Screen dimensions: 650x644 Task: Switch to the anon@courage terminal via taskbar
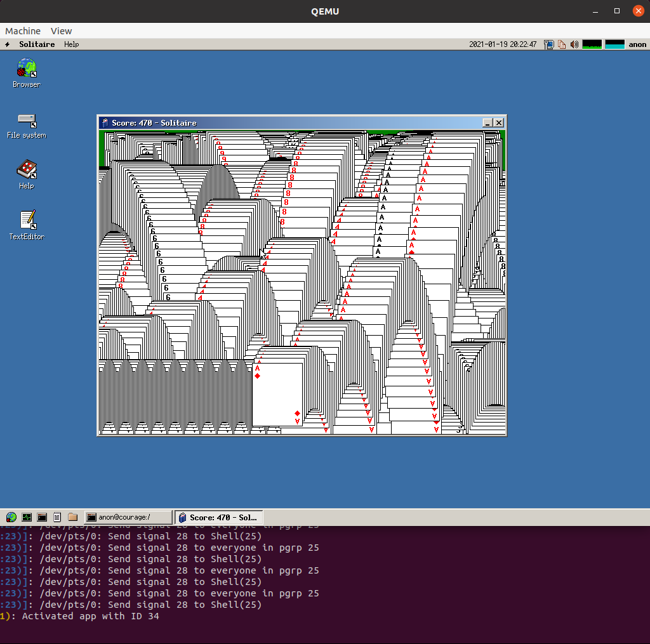(127, 516)
